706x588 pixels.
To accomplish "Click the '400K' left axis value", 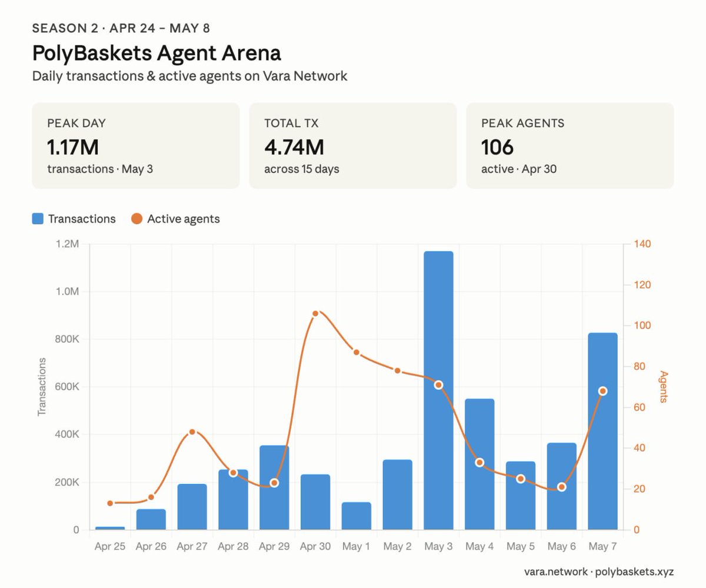I will pos(66,435).
